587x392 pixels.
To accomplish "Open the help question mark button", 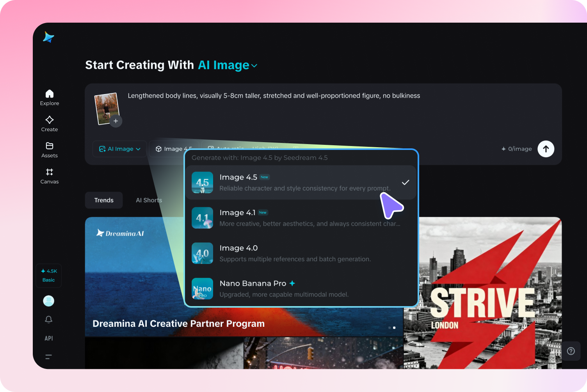I will click(x=571, y=351).
